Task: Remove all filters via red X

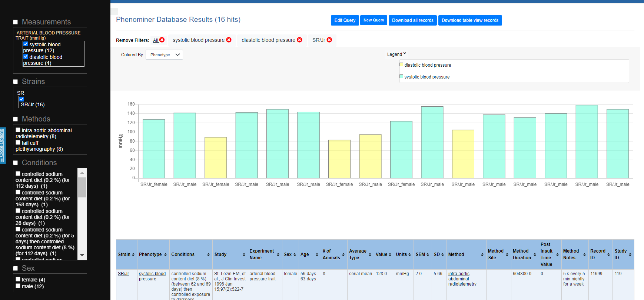Action: point(162,40)
